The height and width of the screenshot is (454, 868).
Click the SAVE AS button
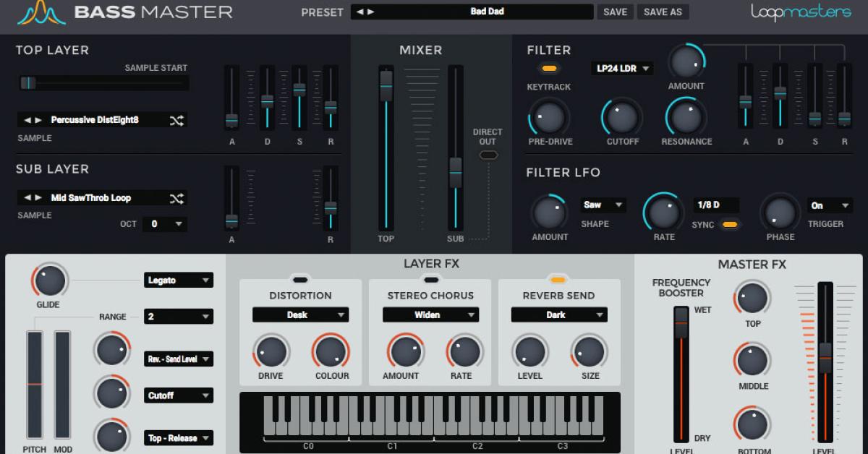click(663, 12)
